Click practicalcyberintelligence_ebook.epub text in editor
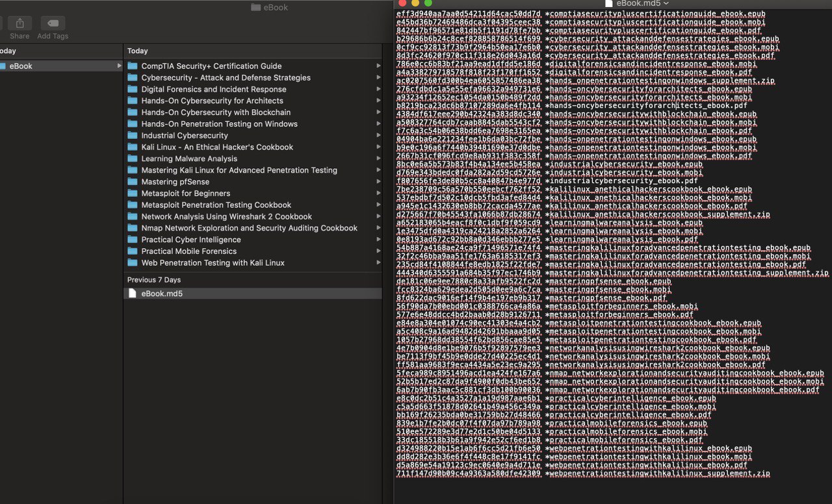The height and width of the screenshot is (504, 832). pyautogui.click(x=632, y=399)
